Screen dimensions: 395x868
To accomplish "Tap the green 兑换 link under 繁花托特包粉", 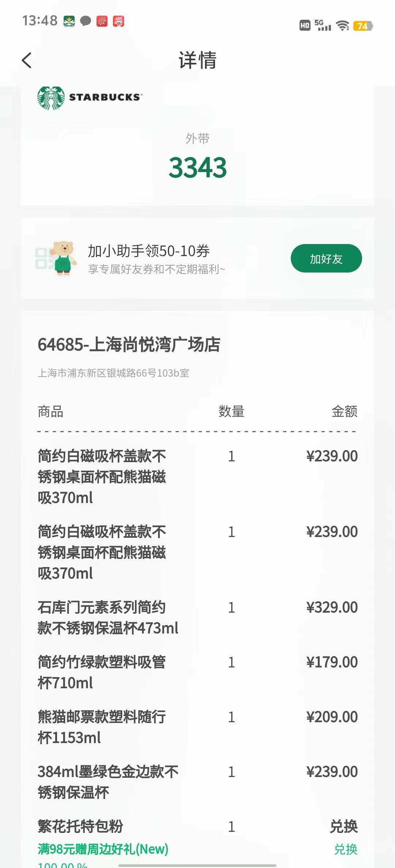I will pos(346,849).
